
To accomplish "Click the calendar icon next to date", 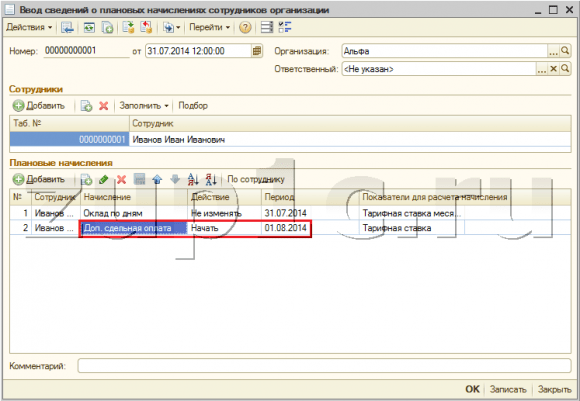I will pyautogui.click(x=257, y=51).
